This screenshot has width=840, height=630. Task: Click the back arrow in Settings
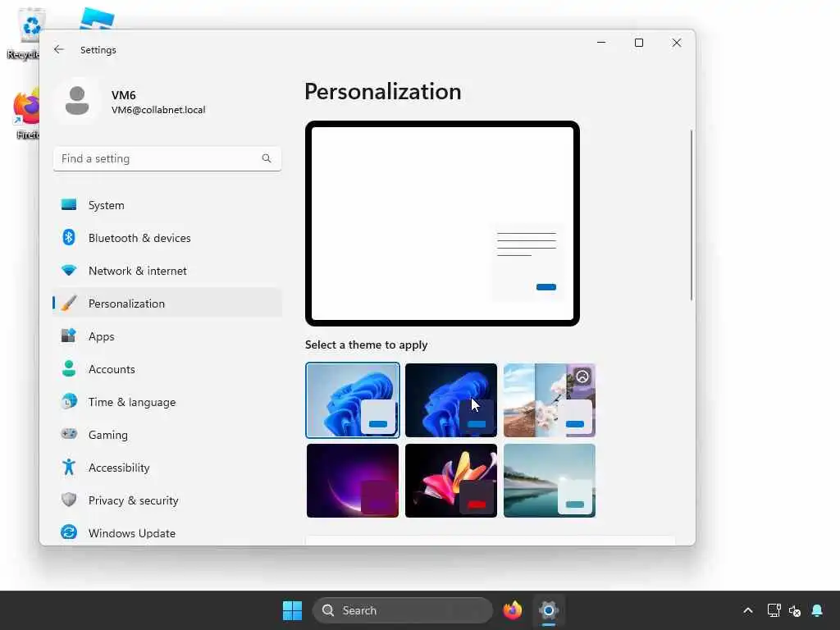pyautogui.click(x=59, y=49)
